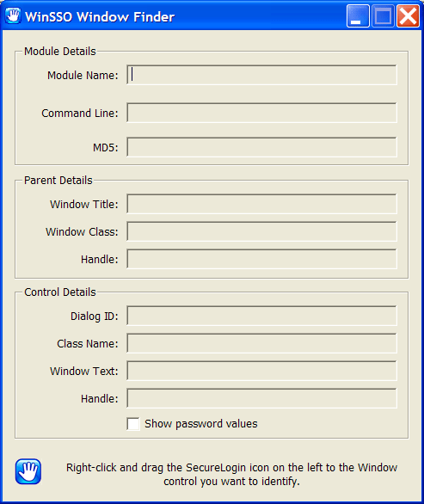The image size is (424, 504).
Task: Click the Module Name input field
Action: coord(261,75)
